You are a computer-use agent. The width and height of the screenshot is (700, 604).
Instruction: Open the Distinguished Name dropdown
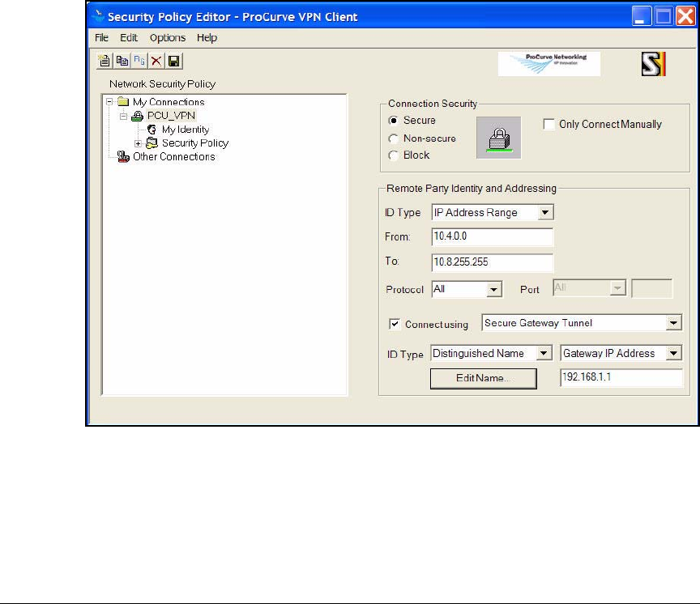coord(544,353)
